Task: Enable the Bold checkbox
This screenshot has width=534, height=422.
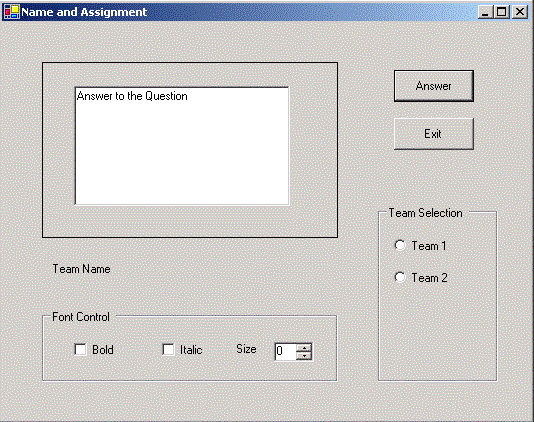Action: pyautogui.click(x=80, y=349)
